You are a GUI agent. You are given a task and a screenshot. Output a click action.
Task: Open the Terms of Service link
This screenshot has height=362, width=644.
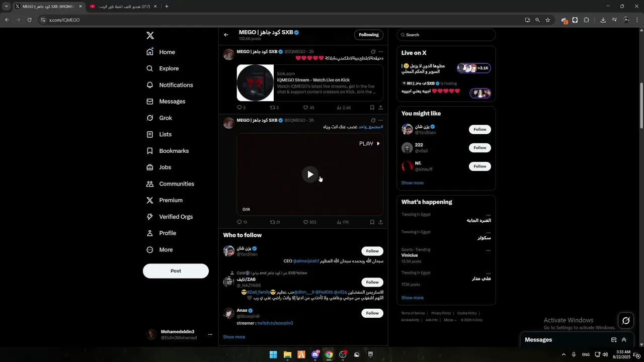(413, 313)
